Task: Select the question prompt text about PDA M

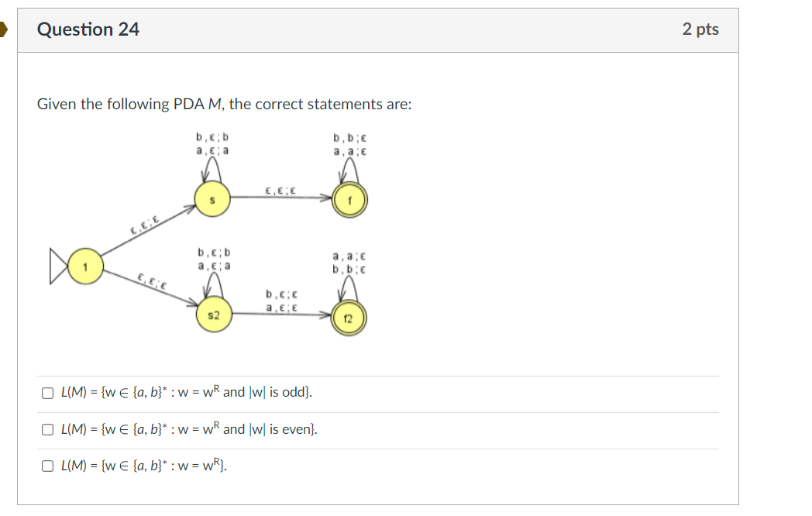Action: [224, 103]
